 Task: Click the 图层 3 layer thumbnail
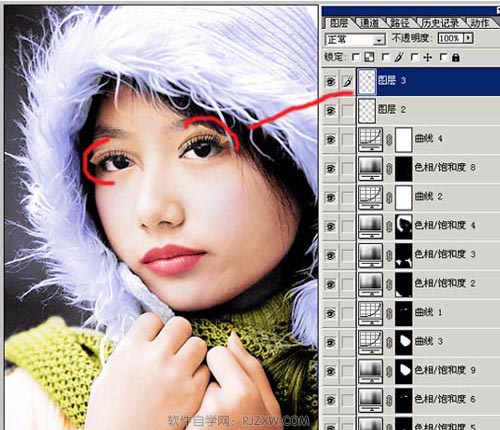pos(367,82)
